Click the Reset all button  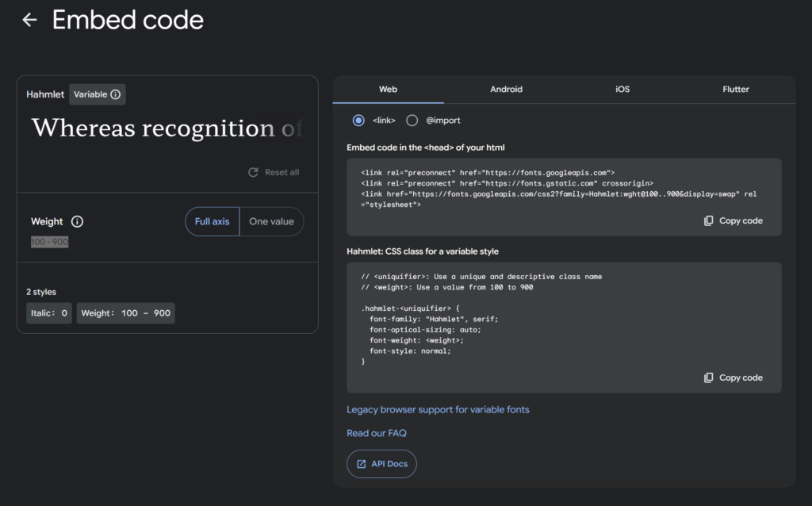(274, 172)
